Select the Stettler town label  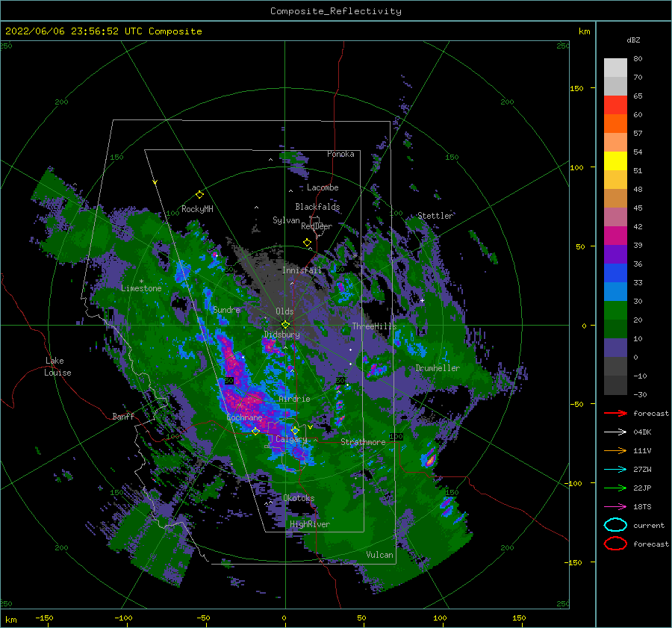tap(435, 216)
